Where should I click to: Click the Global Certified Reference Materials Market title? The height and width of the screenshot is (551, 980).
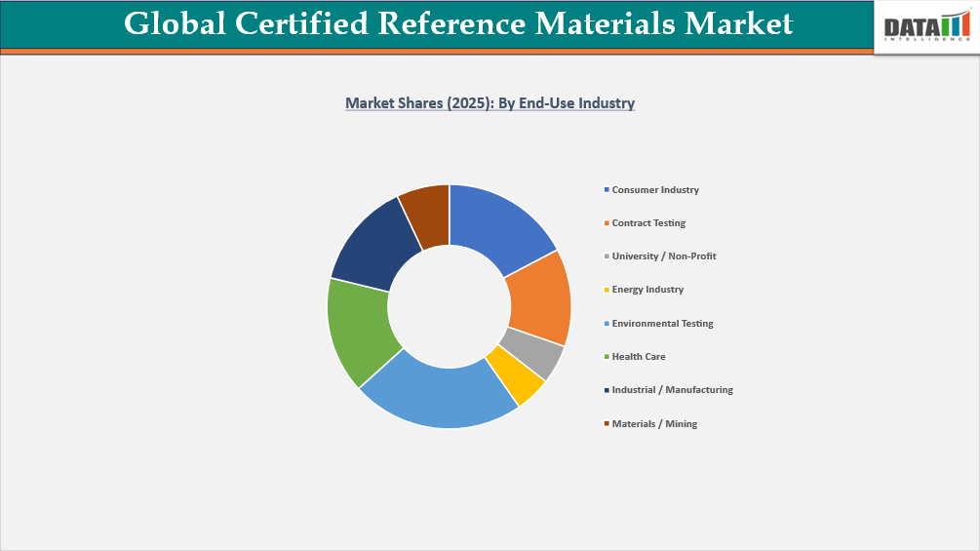458,23
